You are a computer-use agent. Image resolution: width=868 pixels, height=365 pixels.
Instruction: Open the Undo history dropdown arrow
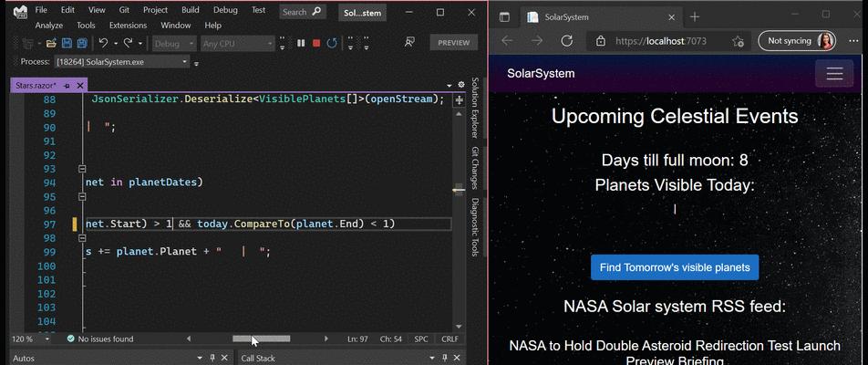[x=115, y=43]
